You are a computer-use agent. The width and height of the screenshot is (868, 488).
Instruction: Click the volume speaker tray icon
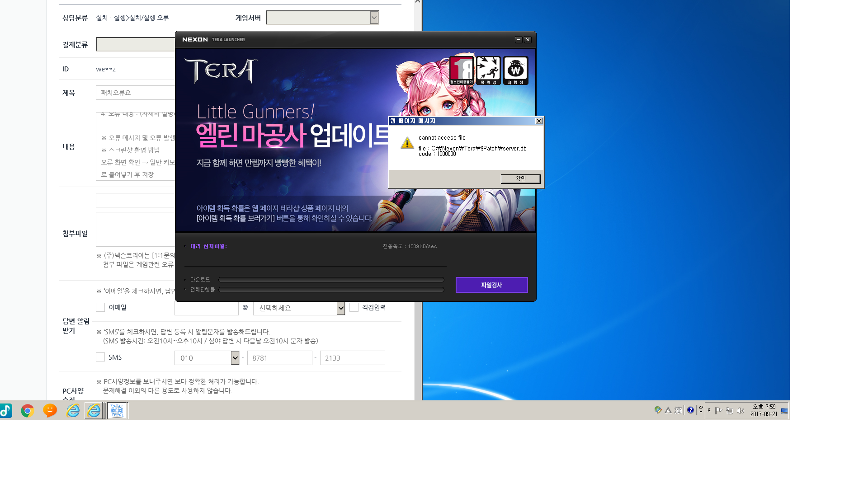point(740,411)
